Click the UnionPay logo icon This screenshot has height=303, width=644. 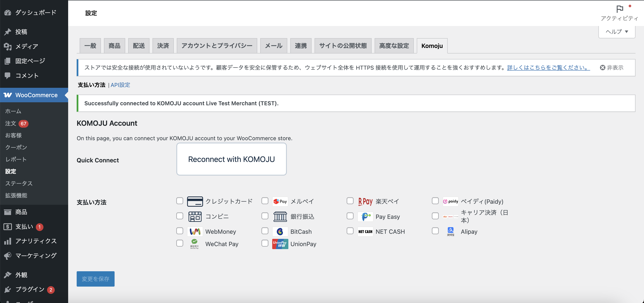(x=280, y=244)
